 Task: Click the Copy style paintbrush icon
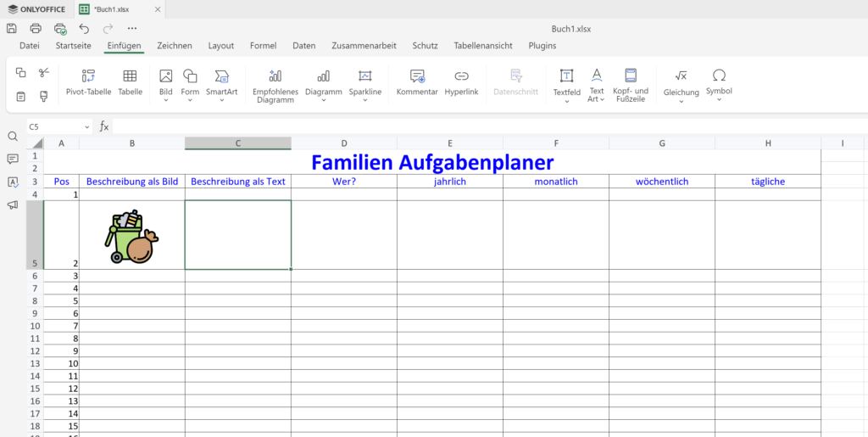tap(44, 97)
